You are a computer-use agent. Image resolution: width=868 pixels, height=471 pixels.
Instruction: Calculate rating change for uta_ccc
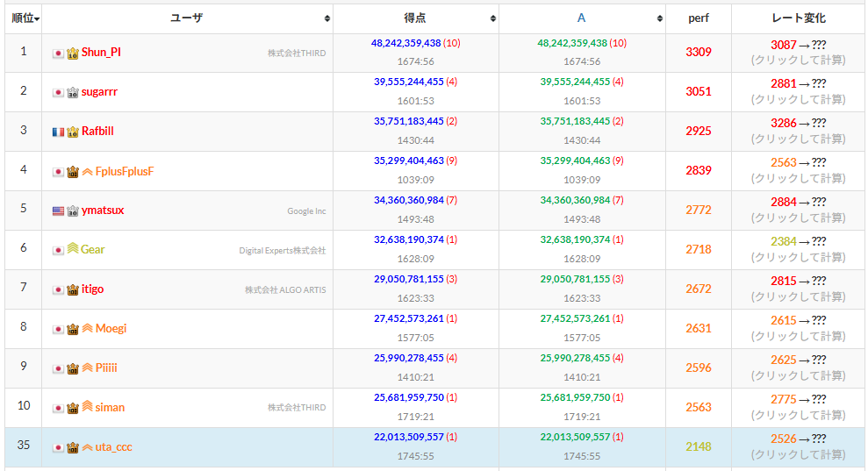pyautogui.click(x=799, y=455)
